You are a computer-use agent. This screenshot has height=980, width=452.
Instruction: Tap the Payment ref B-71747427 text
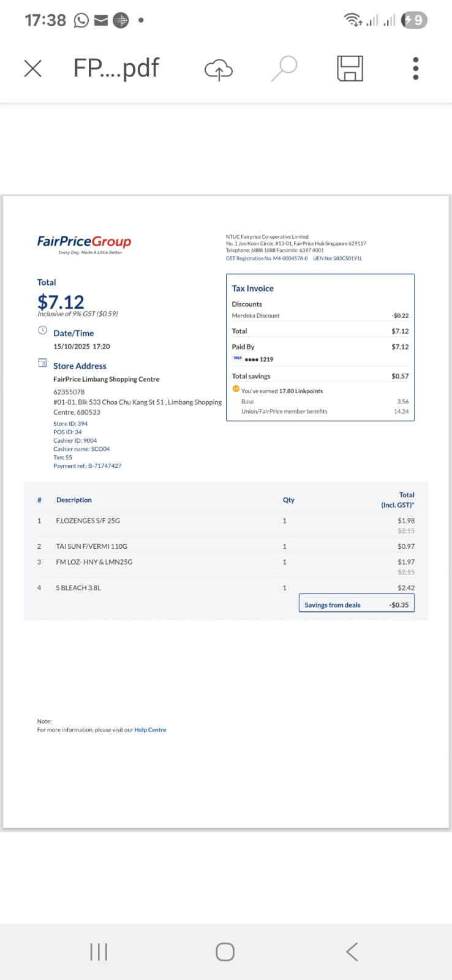click(x=87, y=466)
